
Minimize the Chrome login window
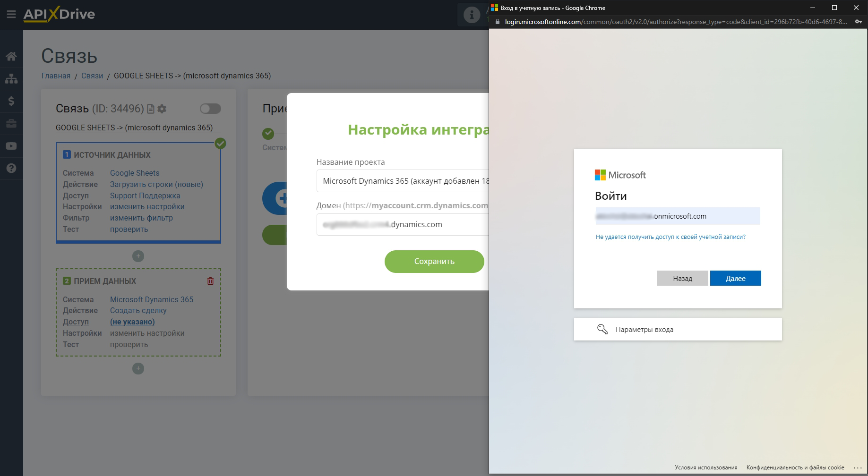[x=813, y=8]
